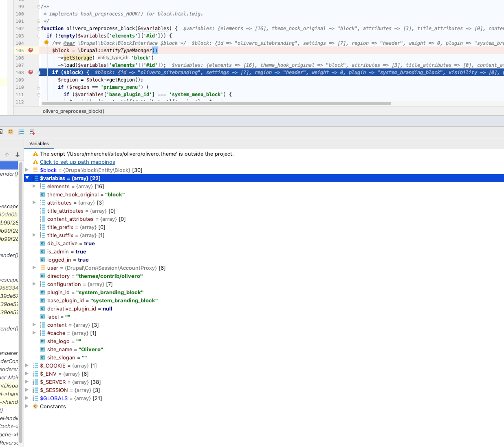Viewport: 504px width, 447px height.
Task: Expand the Constants entry
Action: click(27, 406)
